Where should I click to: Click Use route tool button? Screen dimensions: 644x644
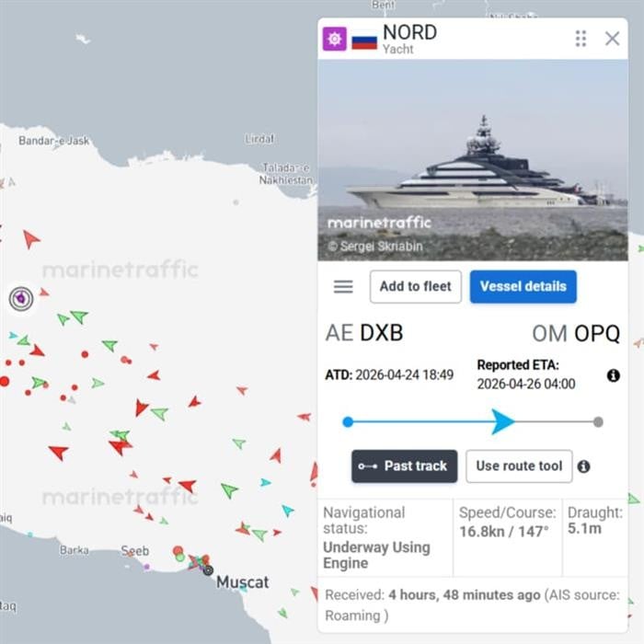click(519, 466)
